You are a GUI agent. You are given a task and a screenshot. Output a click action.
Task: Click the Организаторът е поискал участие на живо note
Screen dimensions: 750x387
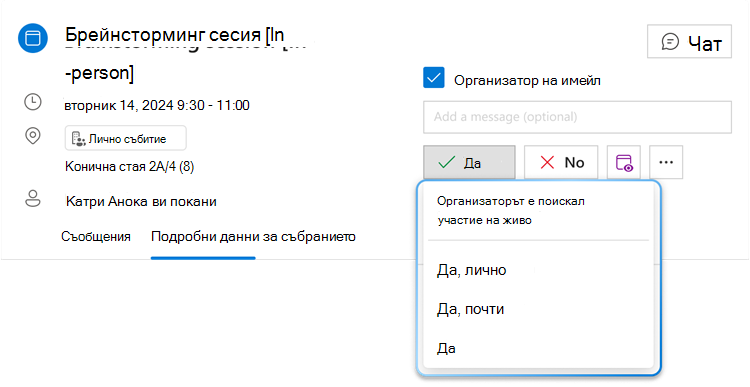[x=510, y=210]
